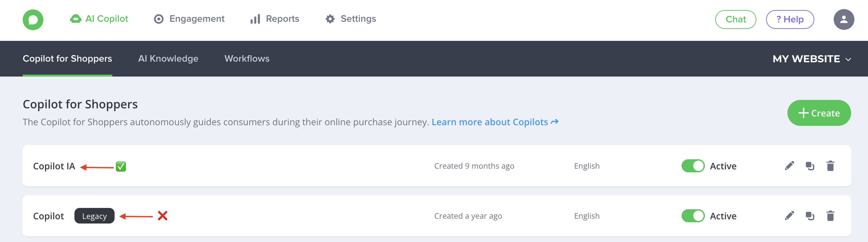Image resolution: width=868 pixels, height=242 pixels.
Task: Click the Help button
Action: (790, 19)
